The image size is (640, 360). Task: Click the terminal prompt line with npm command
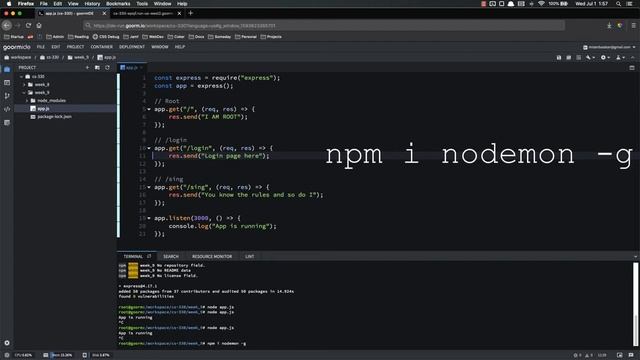182,343
